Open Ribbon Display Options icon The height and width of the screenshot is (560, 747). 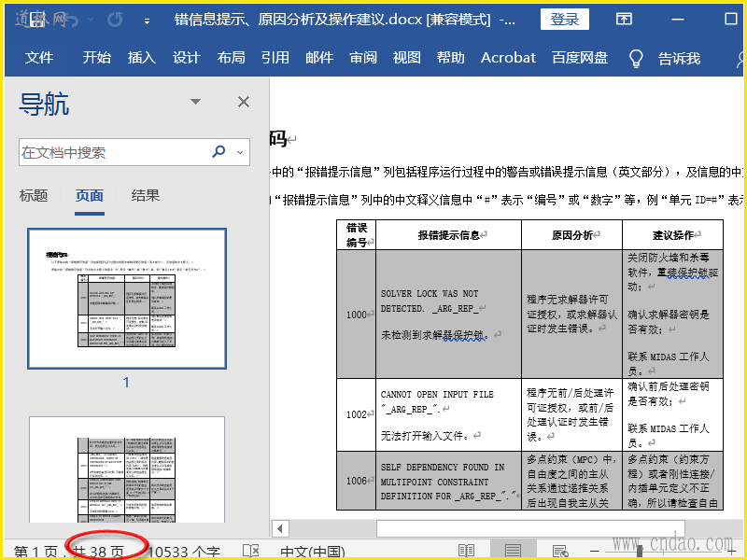click(x=624, y=19)
